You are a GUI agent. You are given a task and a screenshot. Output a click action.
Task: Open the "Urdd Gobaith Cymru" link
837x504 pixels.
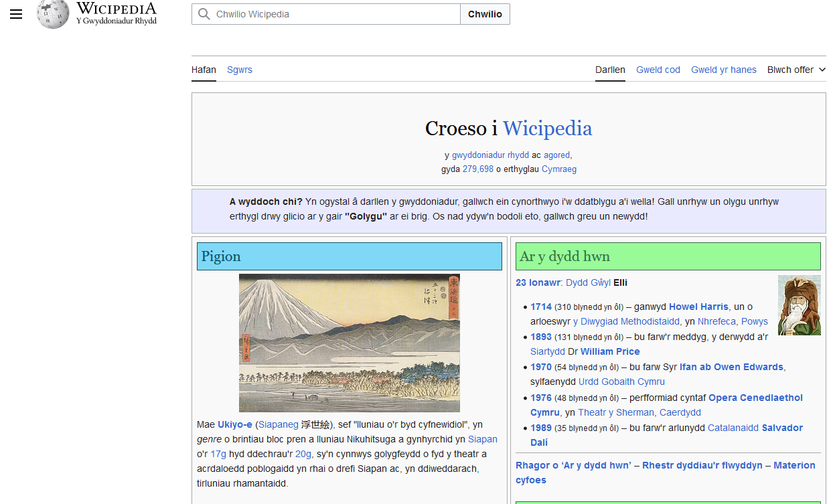621,382
